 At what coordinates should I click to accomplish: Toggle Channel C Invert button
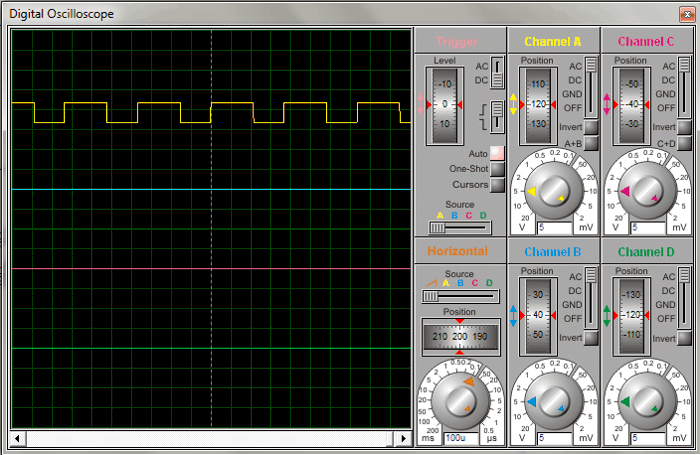coord(684,127)
